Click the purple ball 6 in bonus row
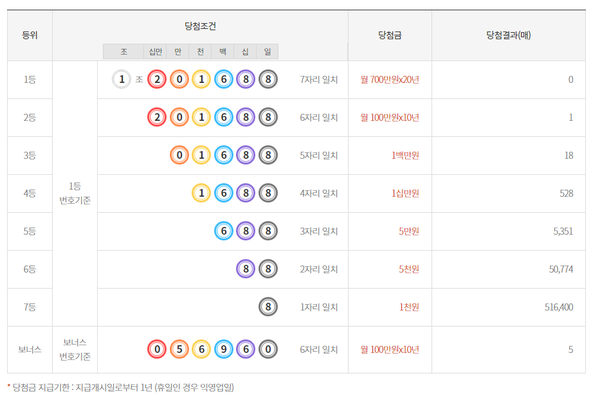Viewport: 600px width, 396px height. [x=246, y=349]
